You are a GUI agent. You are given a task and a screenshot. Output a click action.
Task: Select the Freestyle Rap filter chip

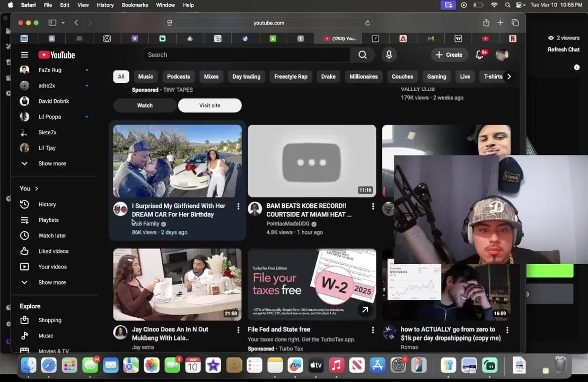click(x=291, y=76)
